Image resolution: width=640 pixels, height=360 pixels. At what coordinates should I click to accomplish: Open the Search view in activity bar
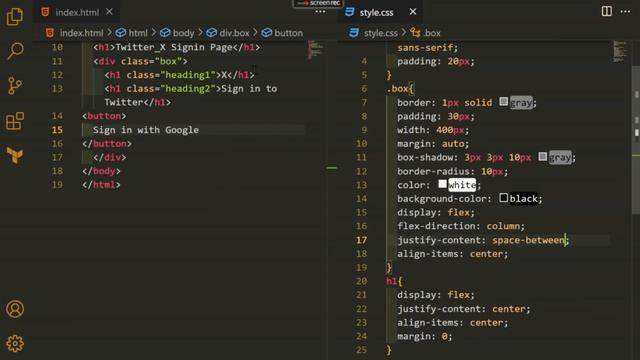coord(15,51)
